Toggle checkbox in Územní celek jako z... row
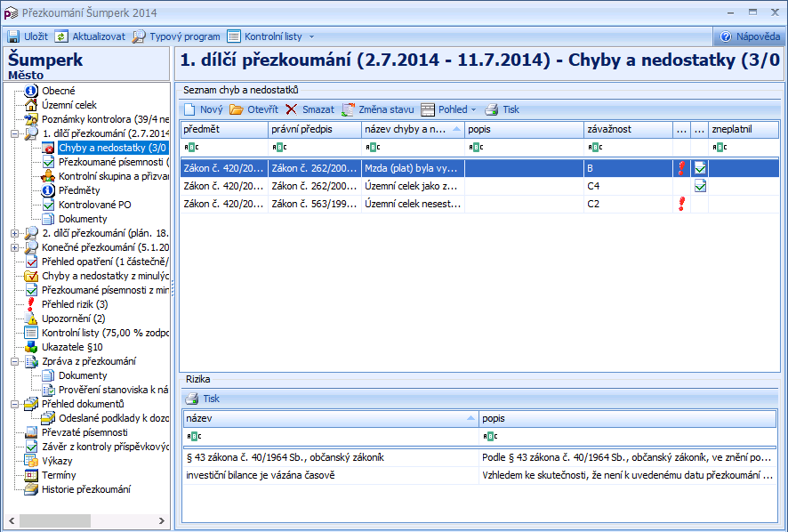Viewport: 788px width, 532px height. 700,186
